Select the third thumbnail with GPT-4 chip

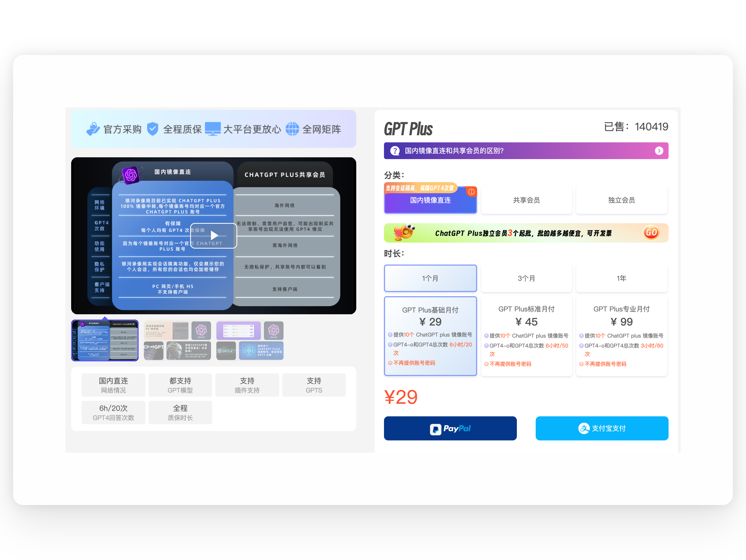click(250, 340)
